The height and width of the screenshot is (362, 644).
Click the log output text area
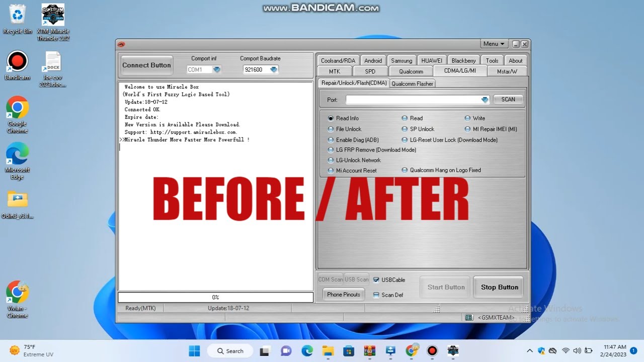pyautogui.click(x=215, y=186)
